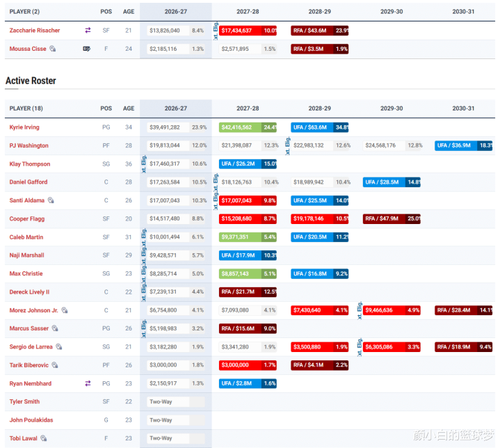This screenshot has height=448, width=500.
Task: Click Klay Thompson's $17,460,317 salary value
Action: tap(165, 163)
